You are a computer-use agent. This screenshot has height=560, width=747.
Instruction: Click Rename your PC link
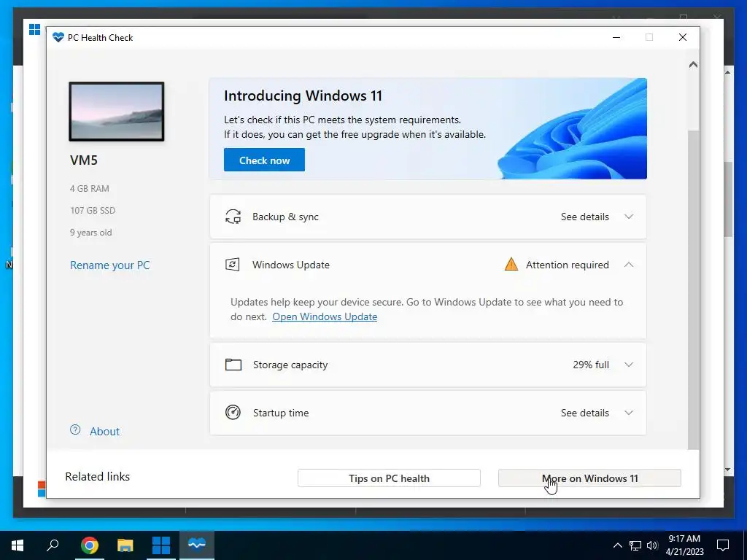(110, 265)
